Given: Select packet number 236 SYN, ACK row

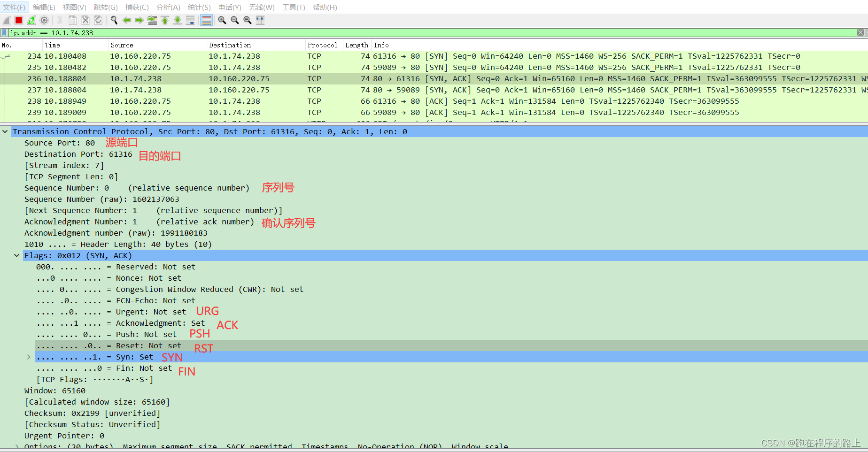Looking at the screenshot, I should point(434,79).
